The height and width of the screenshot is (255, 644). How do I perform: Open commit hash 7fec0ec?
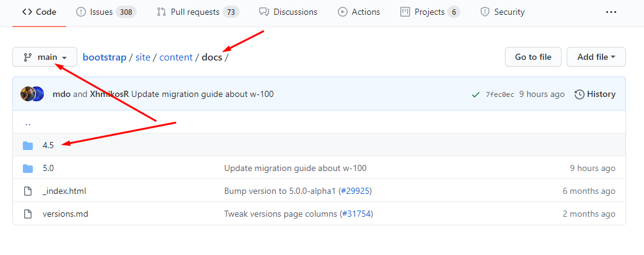500,94
